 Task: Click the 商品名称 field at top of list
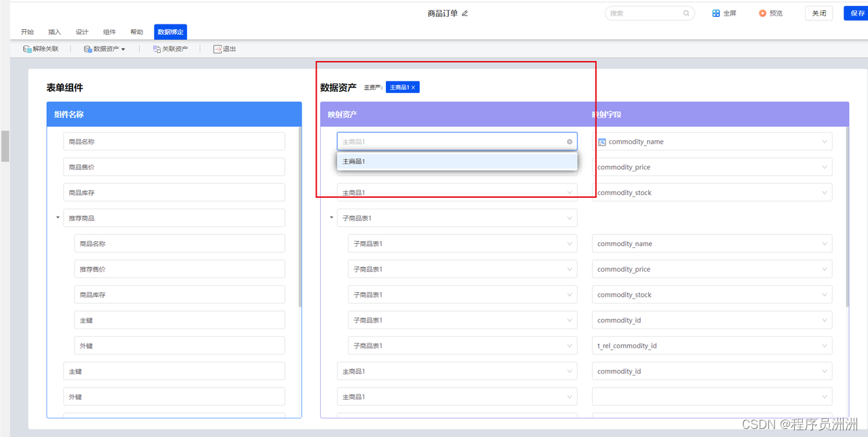174,142
